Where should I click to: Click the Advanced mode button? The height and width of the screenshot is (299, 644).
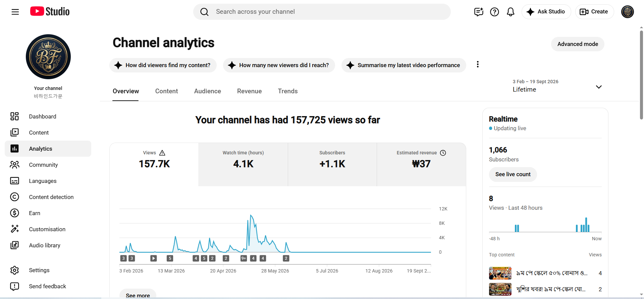coord(578,44)
